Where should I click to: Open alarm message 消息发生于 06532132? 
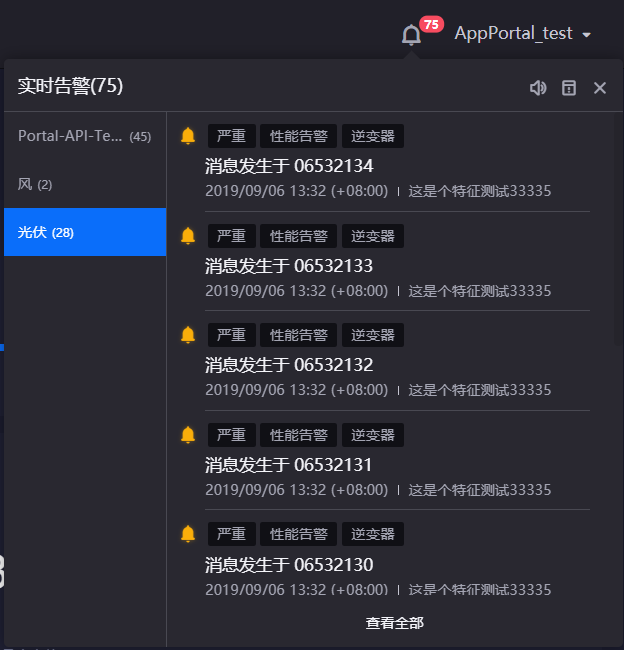click(289, 365)
